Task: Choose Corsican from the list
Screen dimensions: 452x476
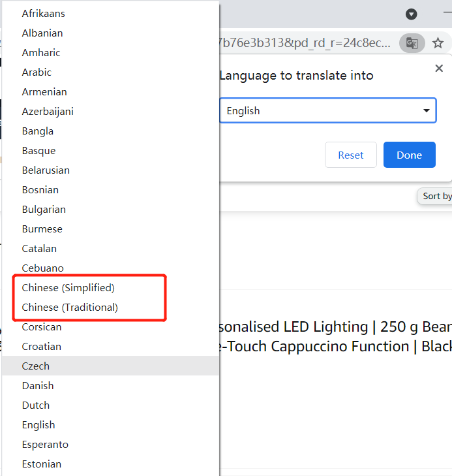Action: [110, 327]
